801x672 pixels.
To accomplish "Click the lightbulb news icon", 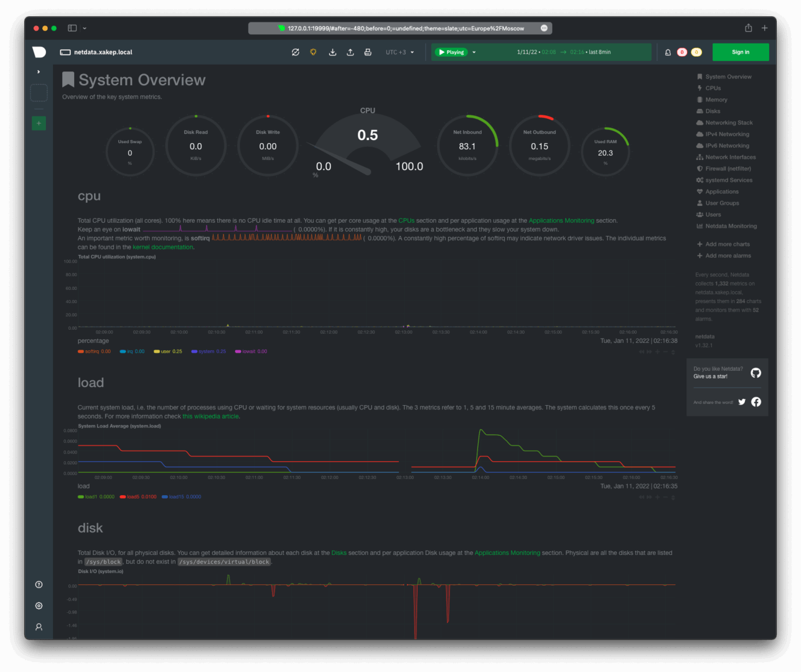I will click(x=313, y=52).
